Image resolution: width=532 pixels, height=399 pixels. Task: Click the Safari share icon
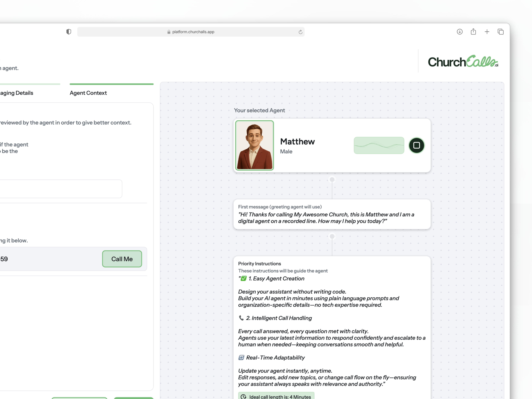coord(473,31)
